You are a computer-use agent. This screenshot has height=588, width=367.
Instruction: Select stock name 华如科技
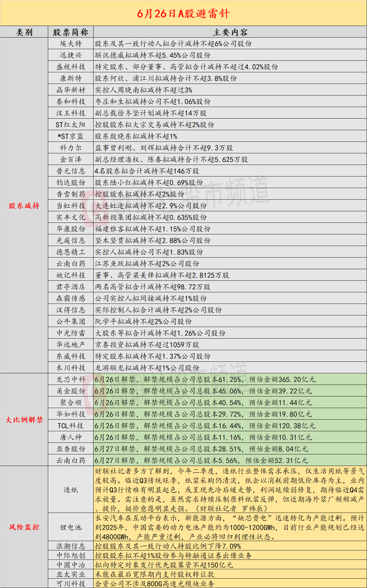pos(71,414)
